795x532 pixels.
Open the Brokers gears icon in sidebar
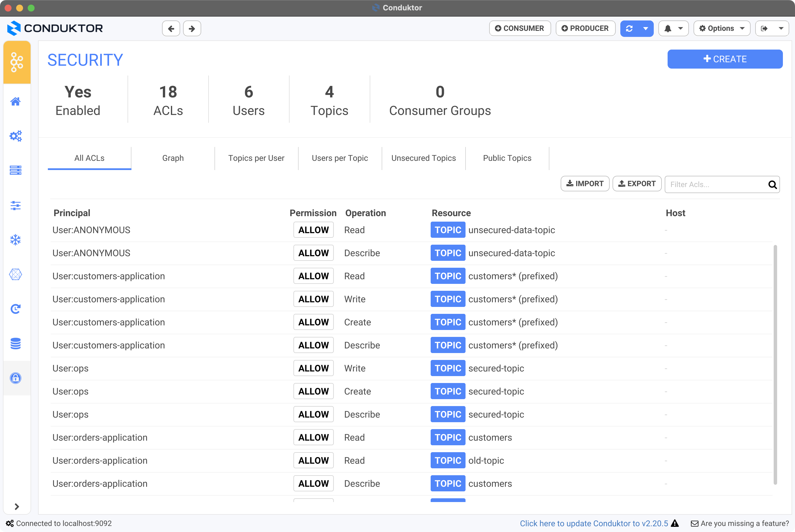coord(16,136)
